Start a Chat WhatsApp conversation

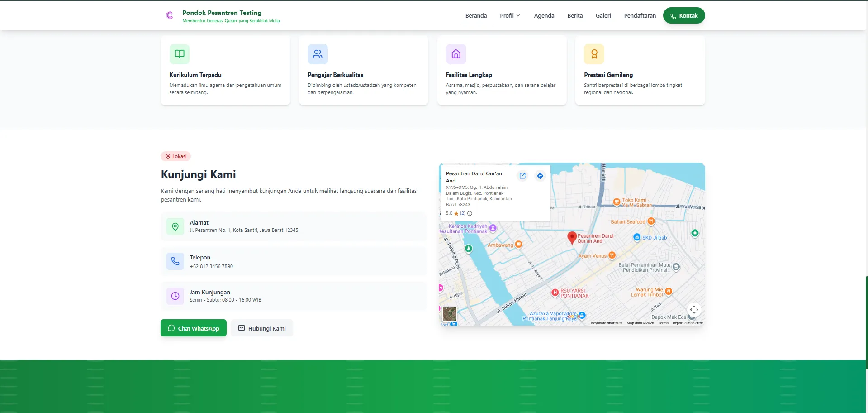(194, 328)
